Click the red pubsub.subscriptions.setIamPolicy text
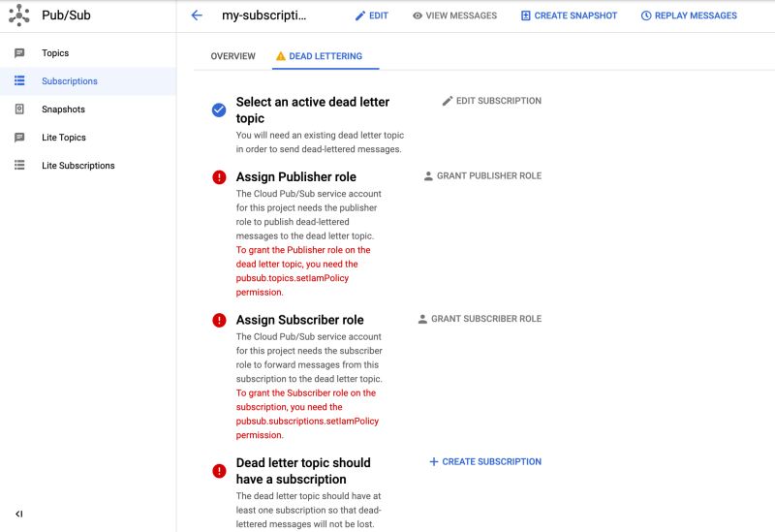Screen dimensions: 775x532 pos(307,422)
